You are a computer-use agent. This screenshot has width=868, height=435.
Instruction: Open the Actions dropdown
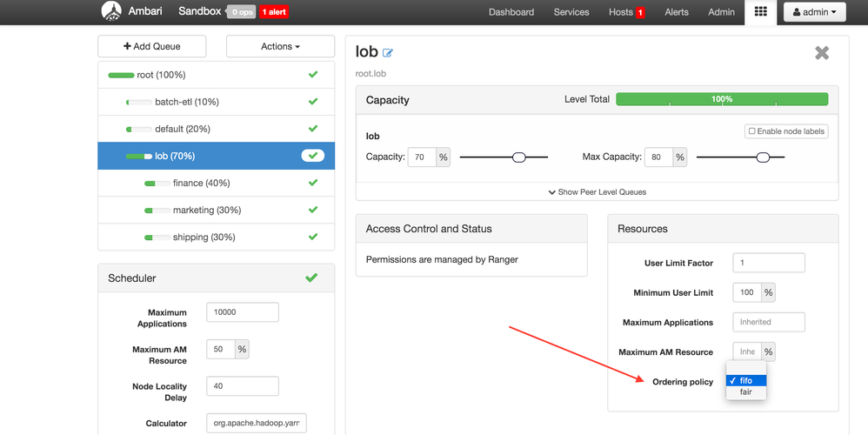click(x=281, y=46)
